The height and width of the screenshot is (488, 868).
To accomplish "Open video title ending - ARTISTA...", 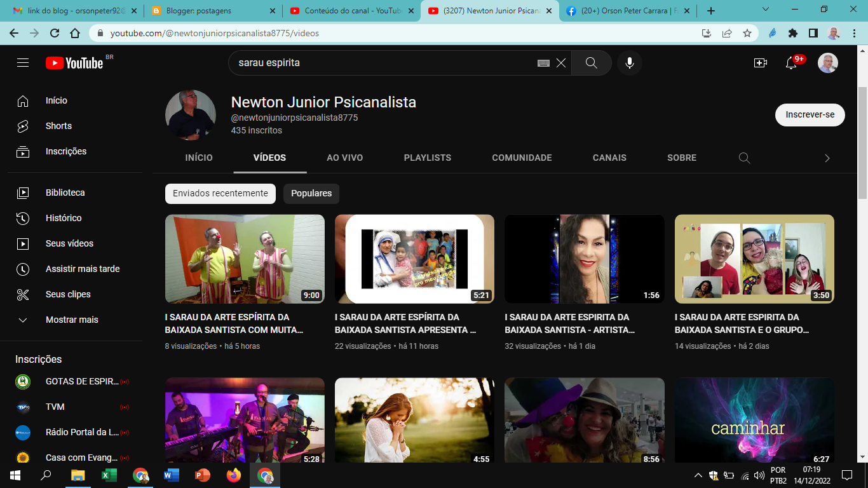I will [570, 323].
